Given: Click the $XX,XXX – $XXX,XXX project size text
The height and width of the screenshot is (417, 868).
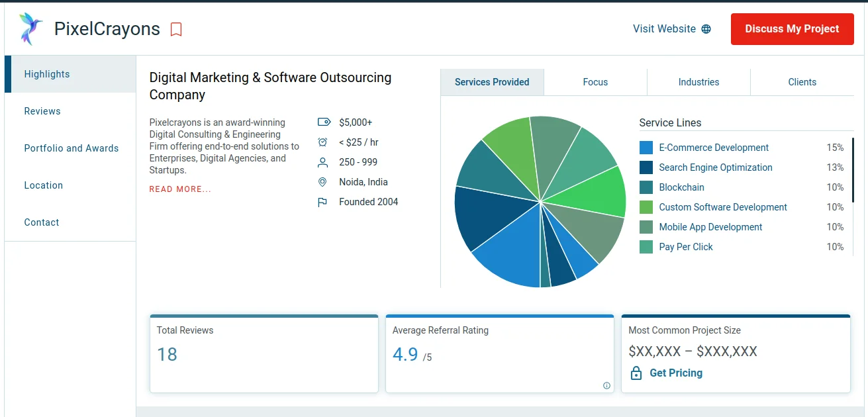Looking at the screenshot, I should [x=693, y=351].
